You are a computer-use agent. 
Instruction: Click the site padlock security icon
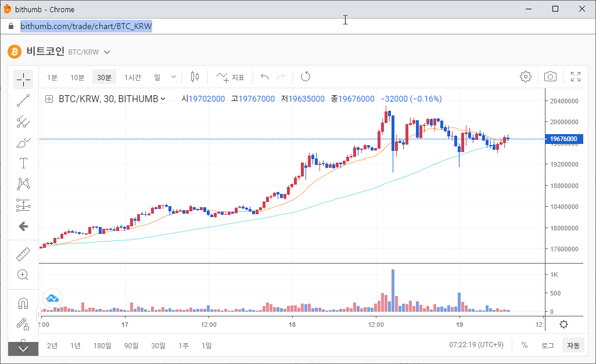[x=11, y=26]
